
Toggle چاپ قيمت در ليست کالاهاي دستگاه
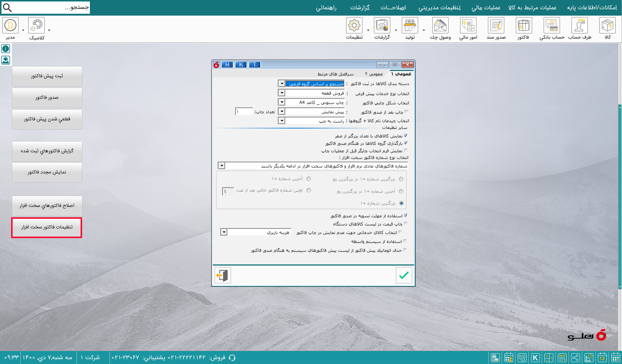coord(406,224)
